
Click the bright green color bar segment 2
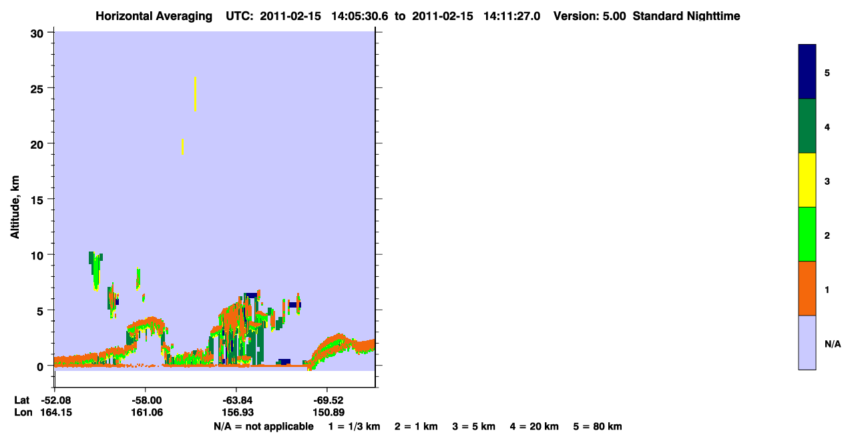point(807,234)
